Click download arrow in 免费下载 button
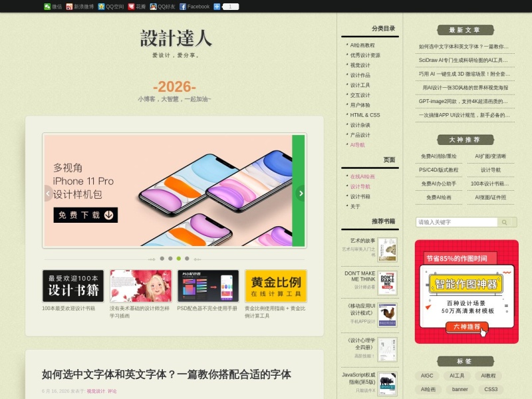532x399 pixels. point(108,215)
